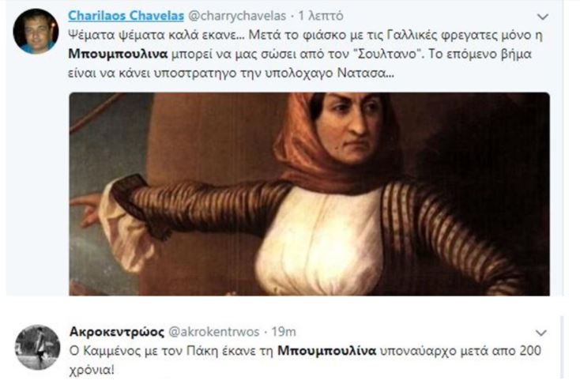Expand options chevron on Charilaos Chavelas tweet
The width and height of the screenshot is (580, 392).
tap(542, 17)
